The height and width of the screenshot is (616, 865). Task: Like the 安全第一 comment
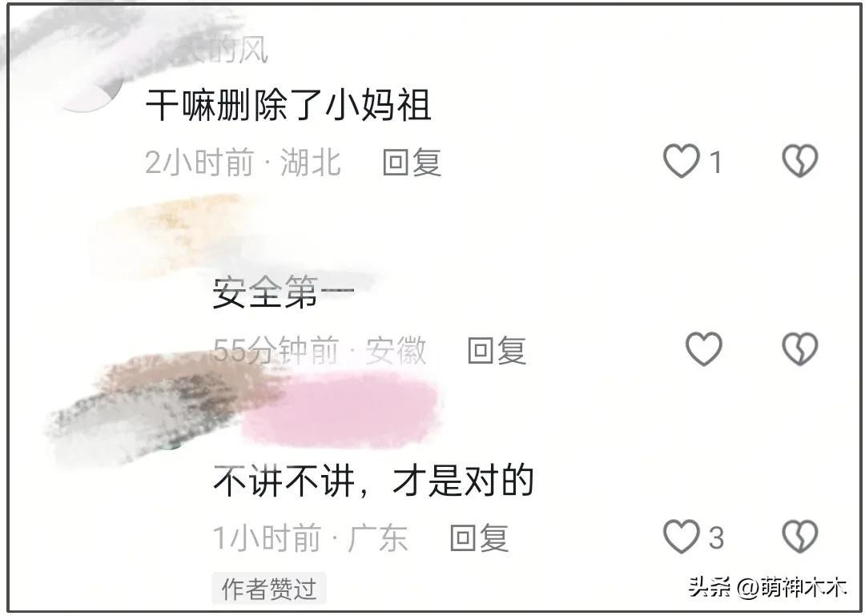[x=704, y=348]
